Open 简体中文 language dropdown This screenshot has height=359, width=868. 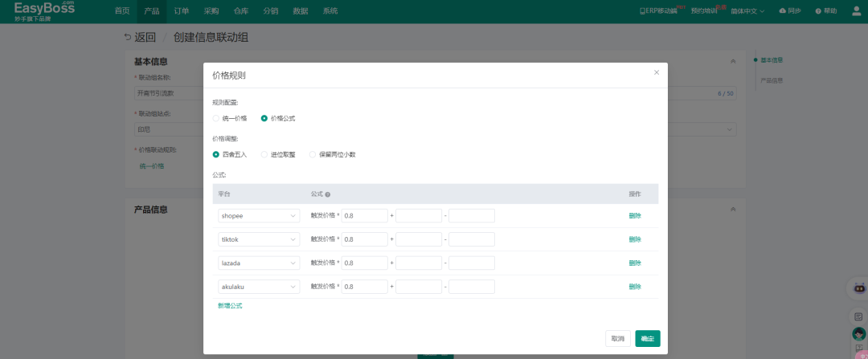tap(747, 11)
